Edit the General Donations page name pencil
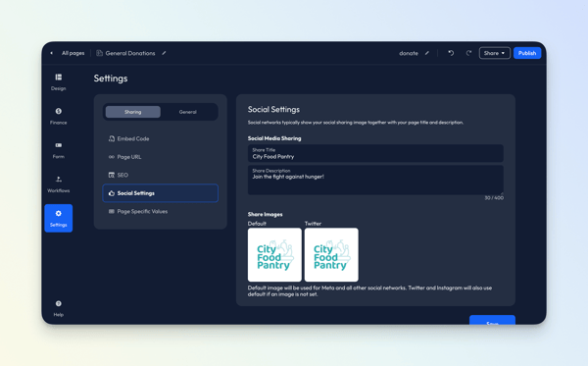The height and width of the screenshot is (366, 588). click(164, 53)
